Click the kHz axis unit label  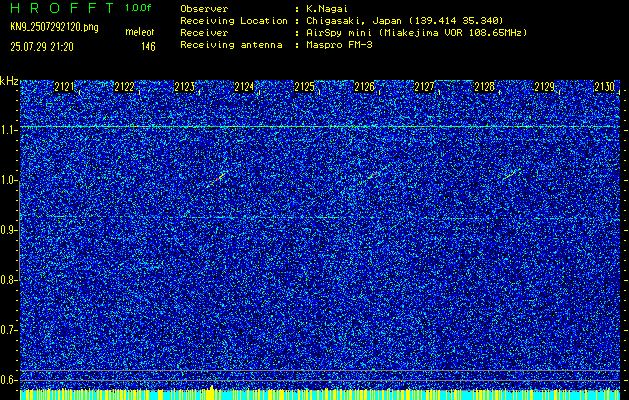click(9, 81)
